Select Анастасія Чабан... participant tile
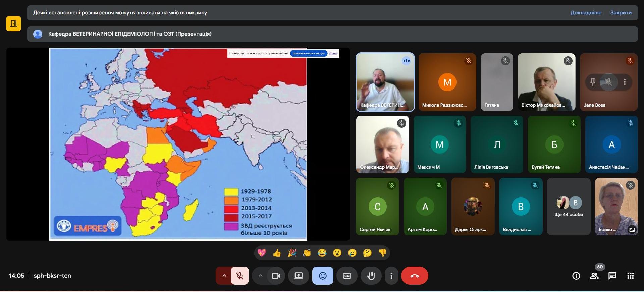This screenshot has width=644, height=292. click(x=611, y=144)
